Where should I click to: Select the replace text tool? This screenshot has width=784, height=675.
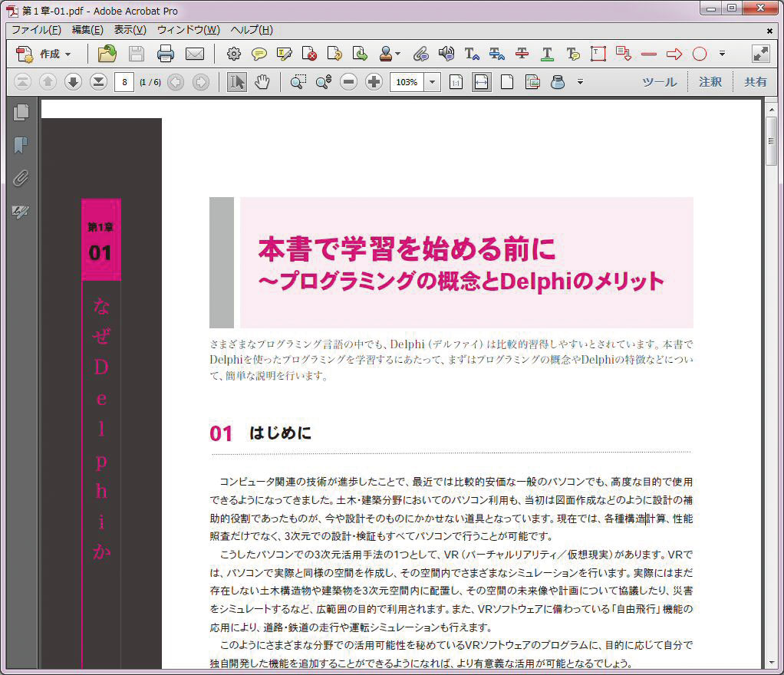coord(496,54)
